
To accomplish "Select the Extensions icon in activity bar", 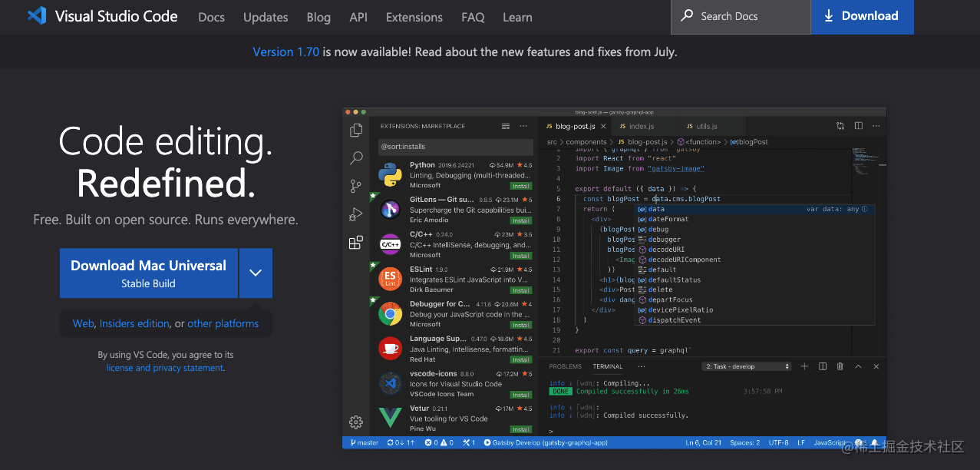I will click(x=356, y=243).
